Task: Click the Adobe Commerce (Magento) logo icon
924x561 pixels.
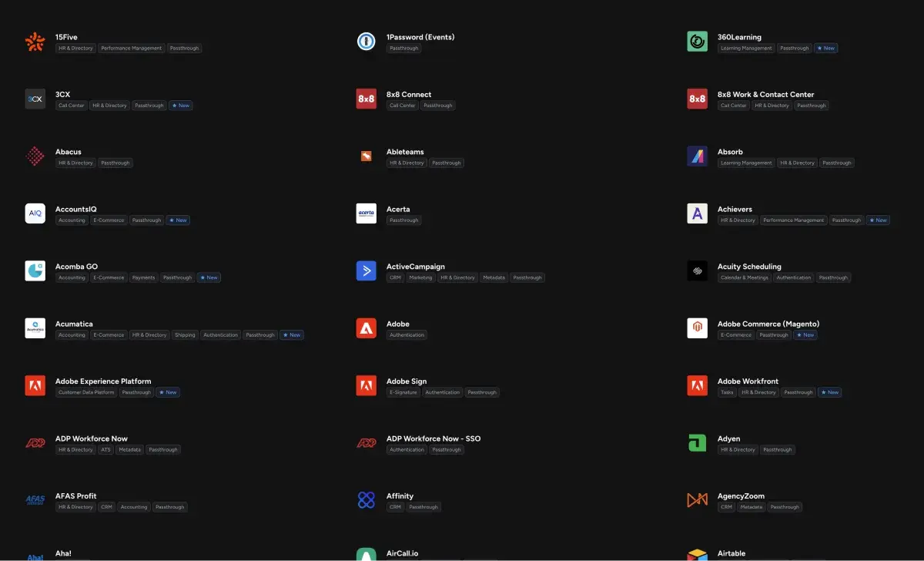Action: click(698, 328)
